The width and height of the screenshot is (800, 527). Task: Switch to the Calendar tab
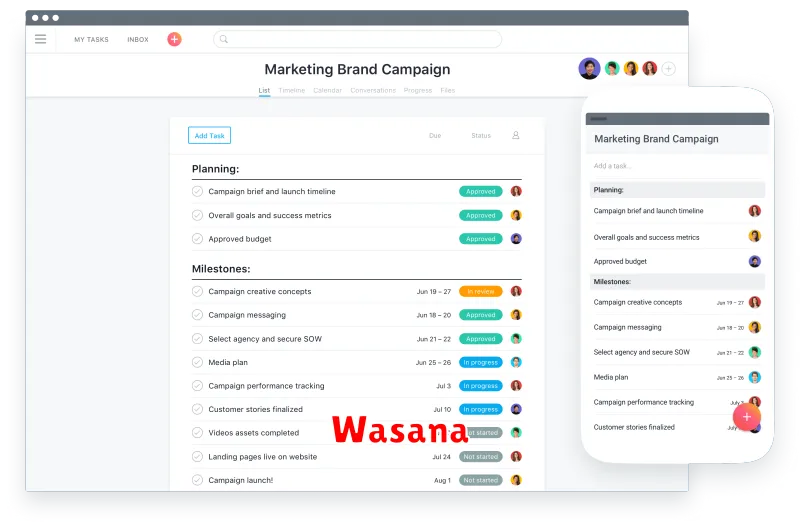pos(328,90)
